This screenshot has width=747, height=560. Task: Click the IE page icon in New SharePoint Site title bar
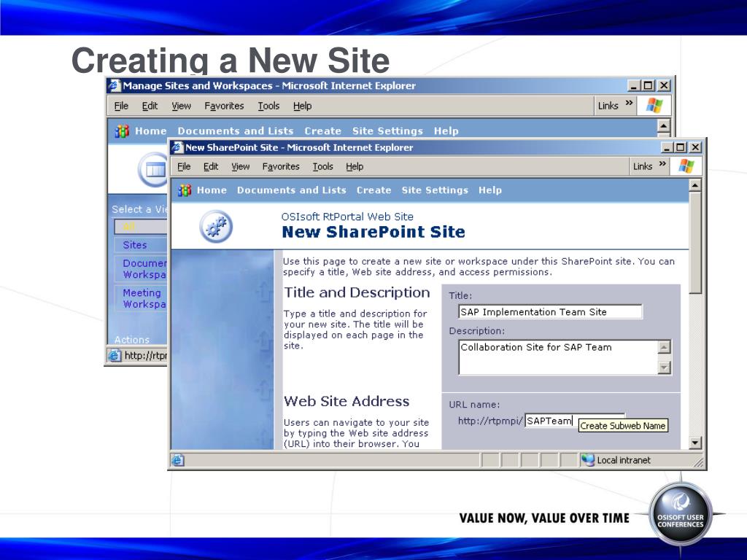point(177,147)
